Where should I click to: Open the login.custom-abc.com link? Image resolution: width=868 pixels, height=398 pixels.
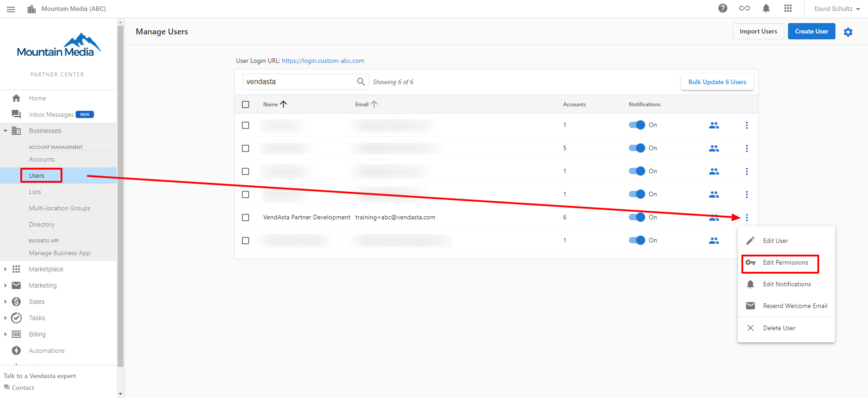point(323,61)
